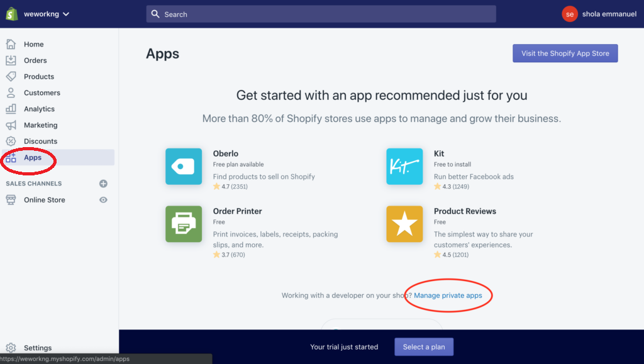644x364 pixels.
Task: Open the Oberlo app thumbnail
Action: point(184,167)
